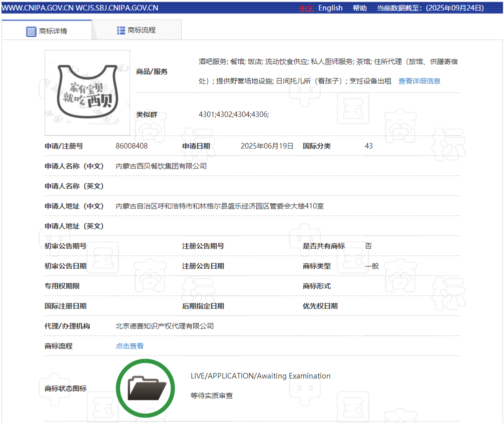
Task: Click the similar group codes 4301;4302;4304;4306
Action: coord(234,114)
